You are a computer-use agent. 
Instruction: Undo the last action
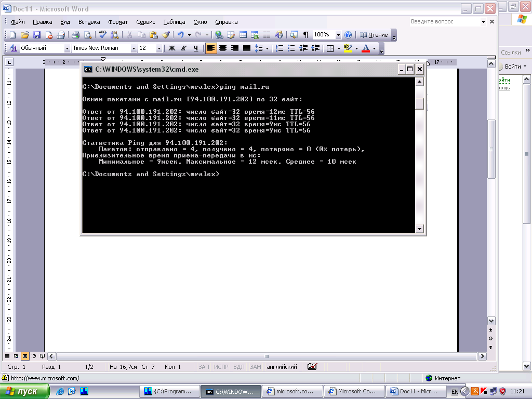(x=180, y=35)
